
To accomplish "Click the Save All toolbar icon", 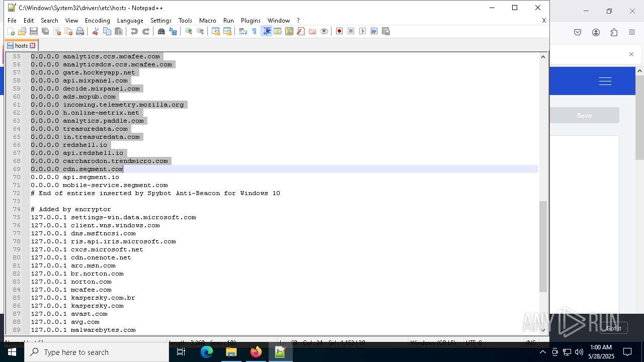I will click(45, 31).
